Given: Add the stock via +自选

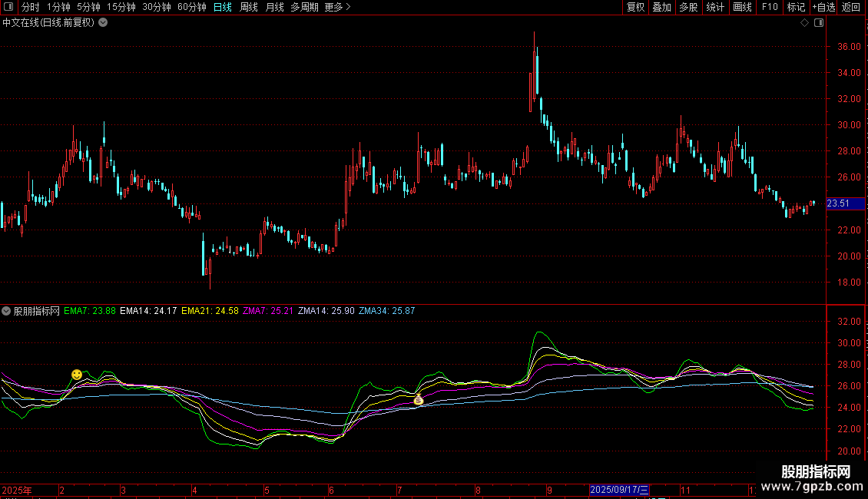Looking at the screenshot, I should [x=823, y=7].
